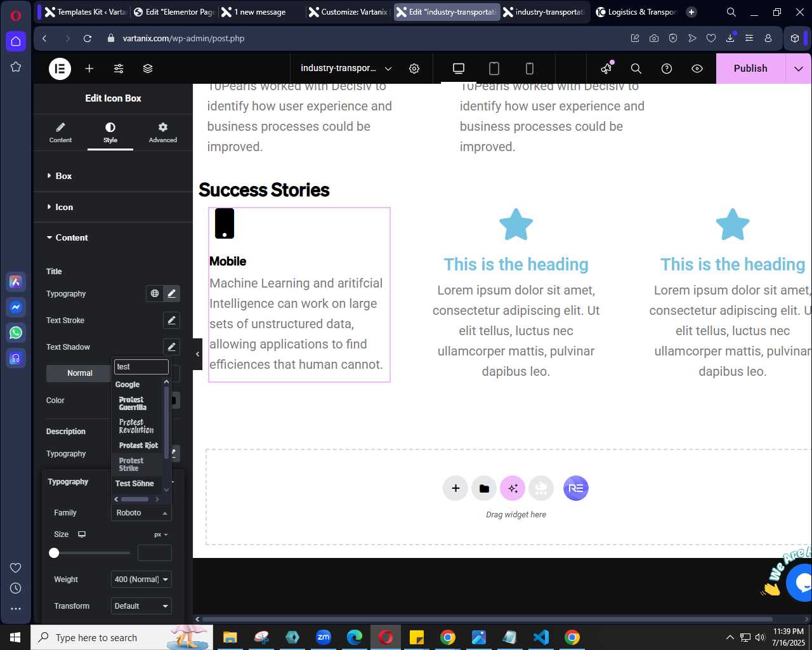The width and height of the screenshot is (812, 650).
Task: Collapse the editor panel arrow handle
Action: click(x=197, y=354)
